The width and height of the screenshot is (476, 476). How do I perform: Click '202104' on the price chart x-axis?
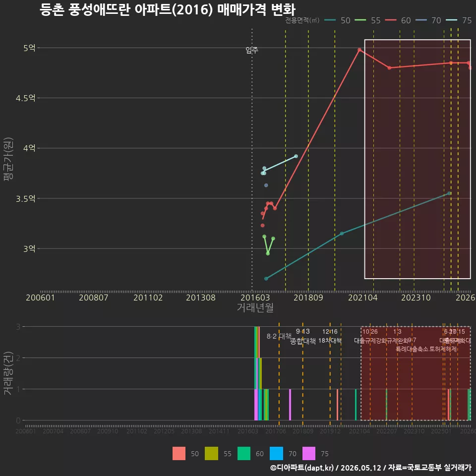(363, 297)
